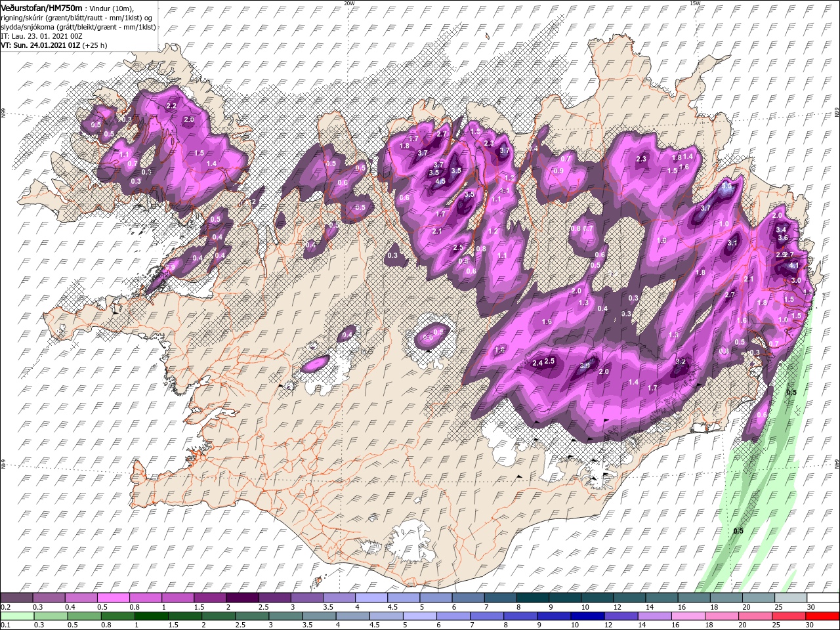Image resolution: width=840 pixels, height=630 pixels.
Task: Select upper legend pink swatch starting at 0.5
Action: click(113, 598)
